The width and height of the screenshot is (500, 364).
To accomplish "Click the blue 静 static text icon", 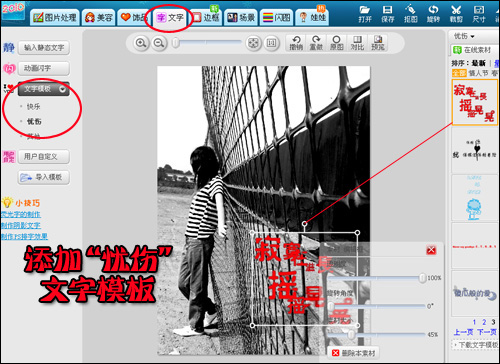I will tap(9, 48).
